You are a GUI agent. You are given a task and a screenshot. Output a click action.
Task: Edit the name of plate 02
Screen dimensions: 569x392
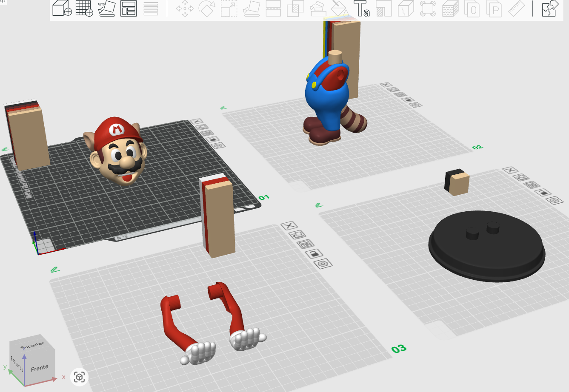pyautogui.click(x=223, y=108)
